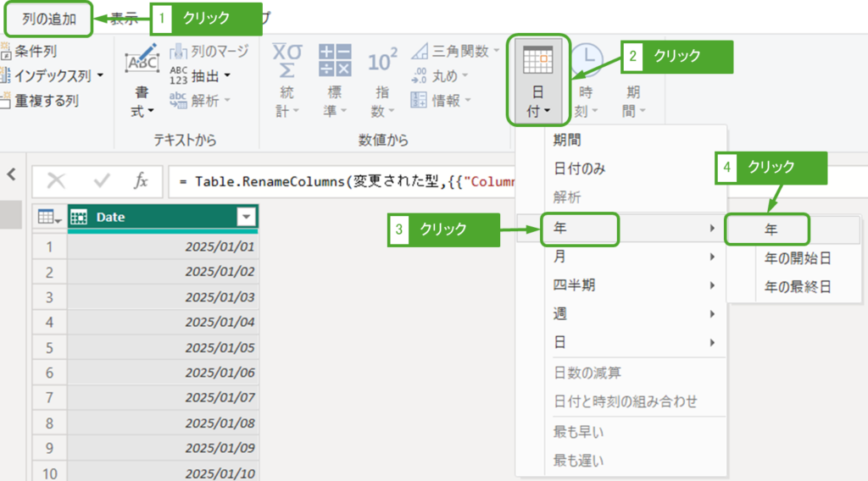Viewport: 868px width, 481px height.
Task: Click the 時刻 (Time) clock icon
Action: coord(587,61)
